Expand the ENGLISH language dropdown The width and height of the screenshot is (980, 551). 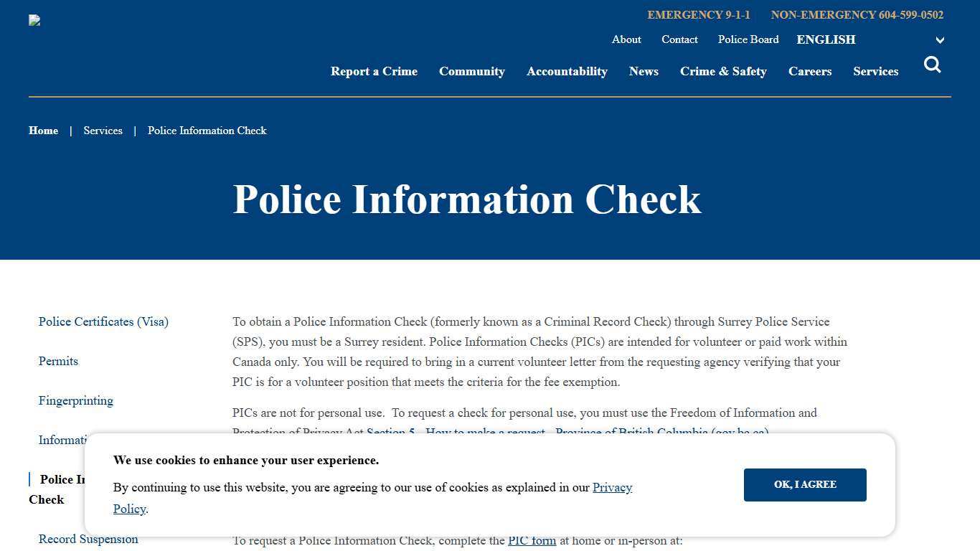point(826,39)
